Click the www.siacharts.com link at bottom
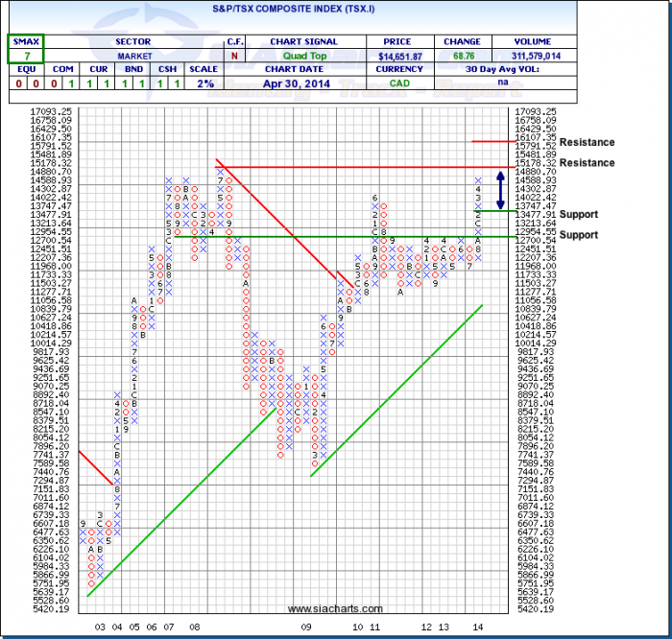This screenshot has width=672, height=639. pyautogui.click(x=335, y=608)
